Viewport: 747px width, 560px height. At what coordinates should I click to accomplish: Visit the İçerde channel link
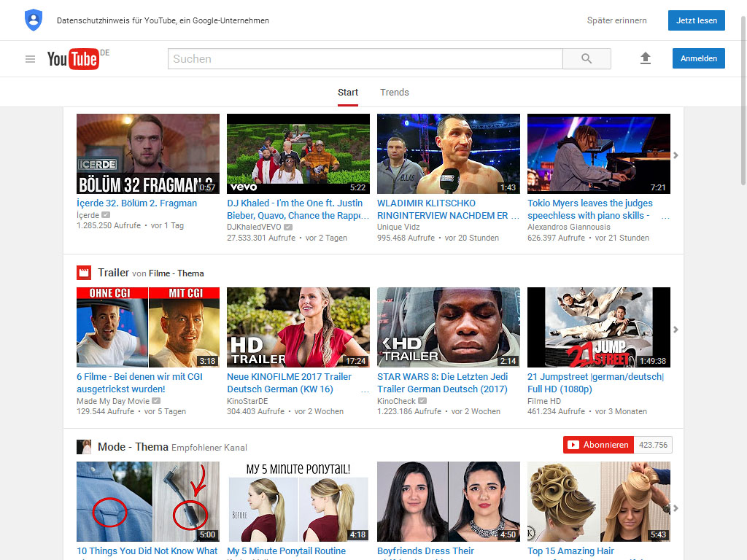[88, 215]
